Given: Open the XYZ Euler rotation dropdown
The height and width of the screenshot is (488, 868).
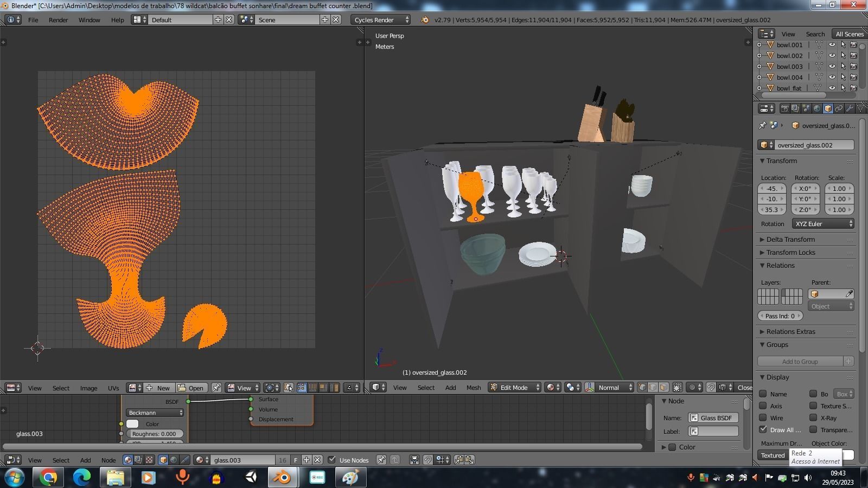Looking at the screenshot, I should [x=823, y=224].
